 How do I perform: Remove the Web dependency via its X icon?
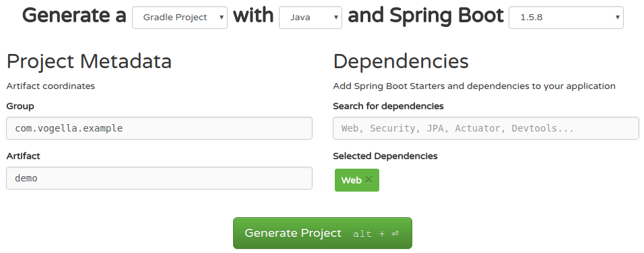tap(369, 179)
